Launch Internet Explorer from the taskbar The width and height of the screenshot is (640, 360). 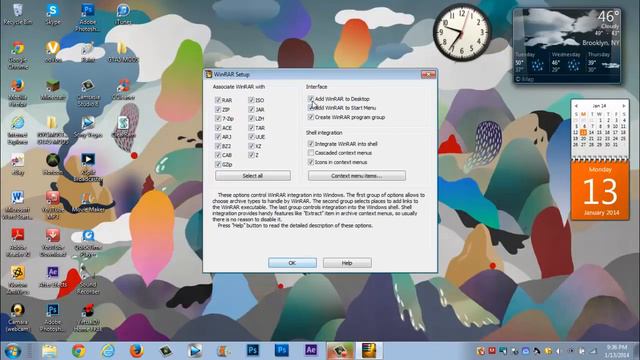[108, 351]
